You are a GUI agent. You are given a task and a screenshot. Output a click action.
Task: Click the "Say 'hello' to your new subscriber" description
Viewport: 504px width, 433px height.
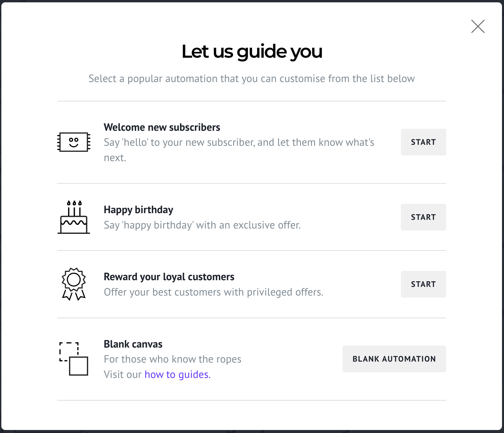(x=239, y=150)
